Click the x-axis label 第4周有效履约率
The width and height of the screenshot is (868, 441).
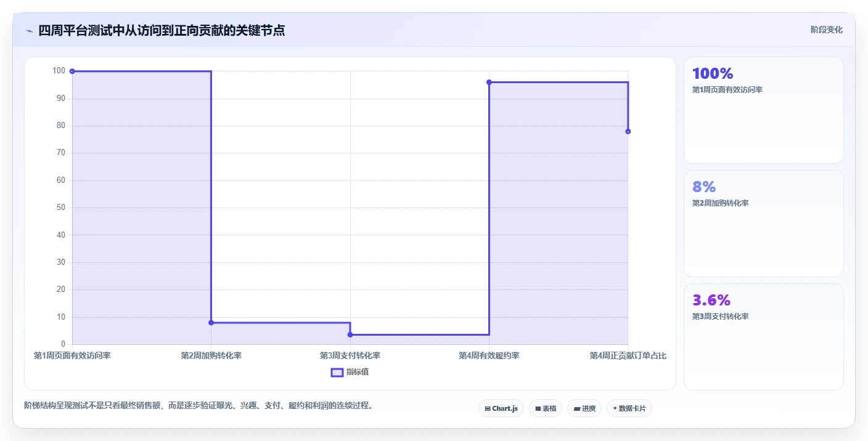coord(489,356)
